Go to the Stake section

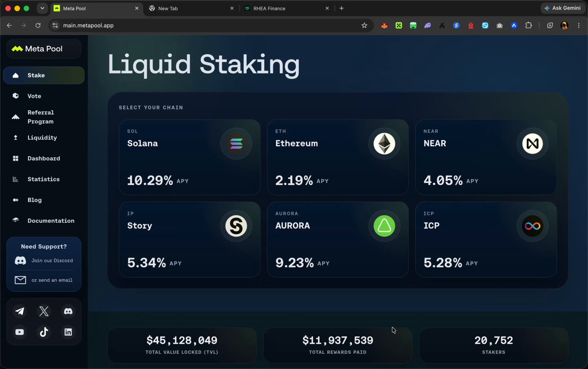click(x=44, y=75)
